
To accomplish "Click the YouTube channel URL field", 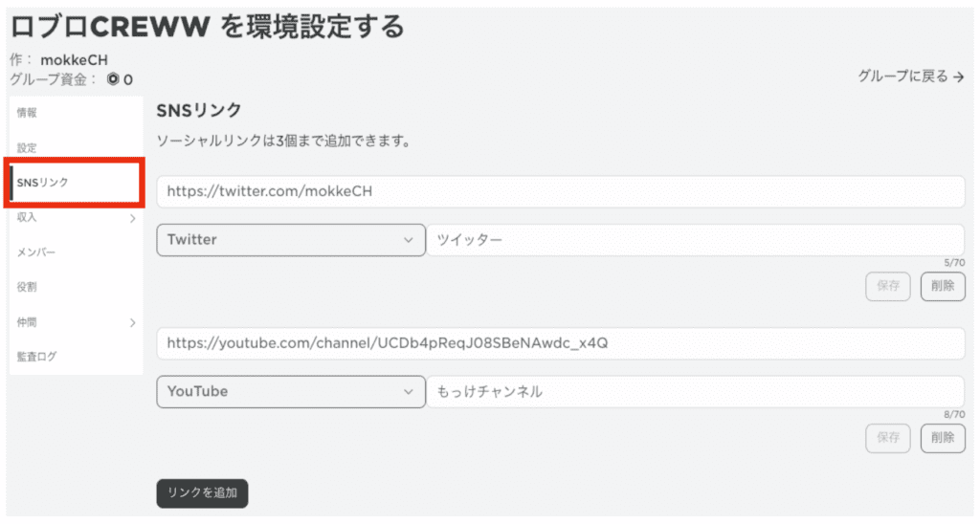I will [x=560, y=342].
